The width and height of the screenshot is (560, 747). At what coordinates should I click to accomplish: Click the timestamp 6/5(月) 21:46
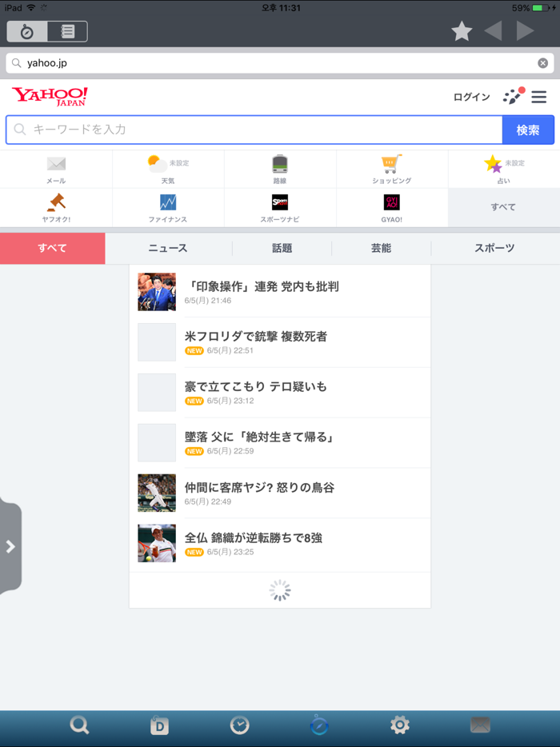pos(208,301)
